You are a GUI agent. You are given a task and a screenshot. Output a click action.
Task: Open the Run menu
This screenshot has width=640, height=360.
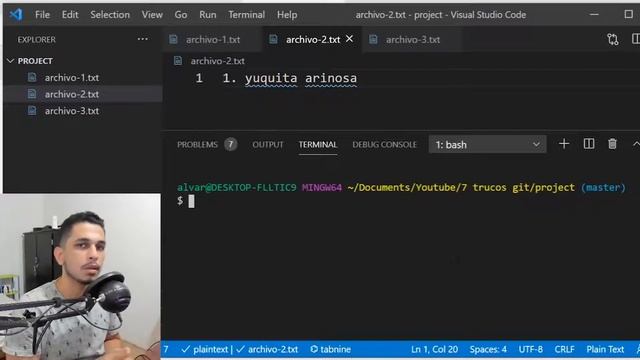(208, 15)
